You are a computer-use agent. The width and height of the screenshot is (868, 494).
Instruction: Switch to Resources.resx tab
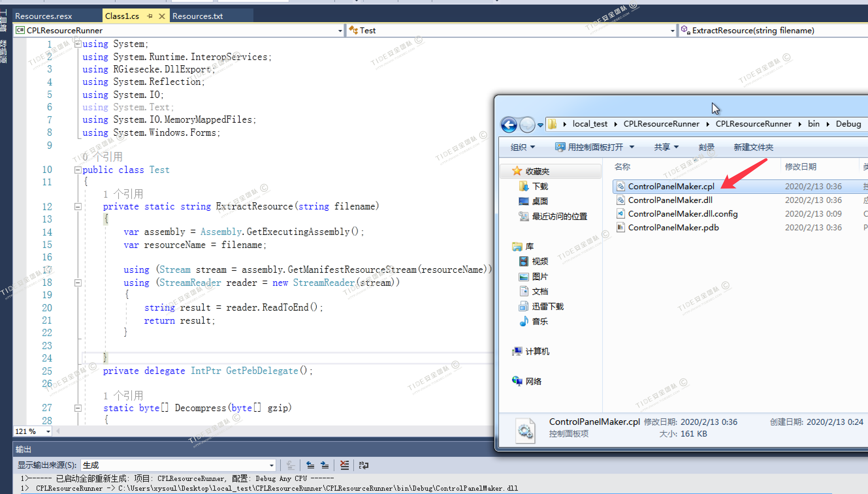tap(43, 16)
